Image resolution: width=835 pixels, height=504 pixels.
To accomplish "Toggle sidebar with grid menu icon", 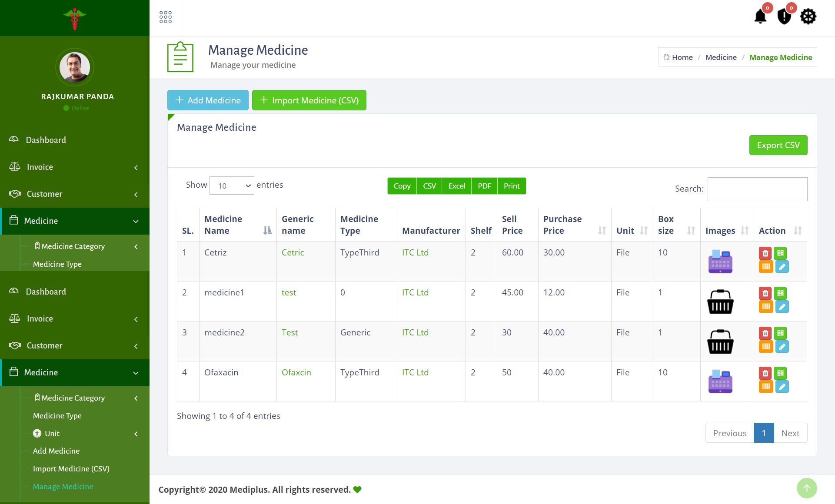I will (166, 17).
